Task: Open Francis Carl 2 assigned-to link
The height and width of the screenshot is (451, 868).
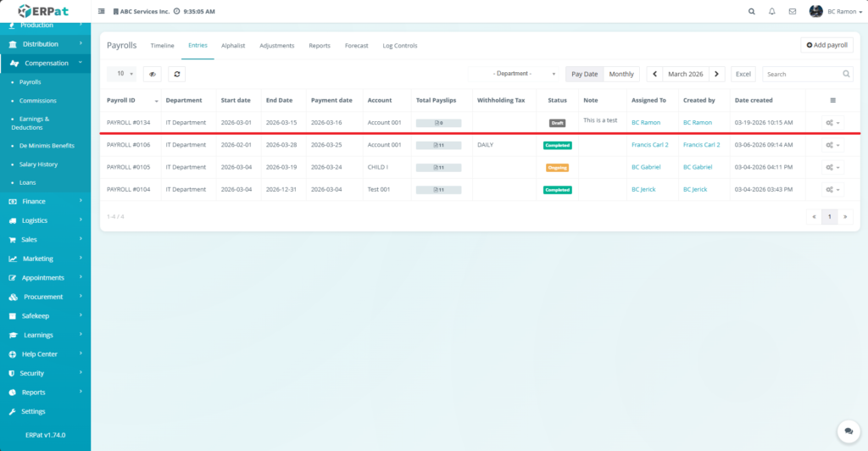Action: [x=649, y=145]
